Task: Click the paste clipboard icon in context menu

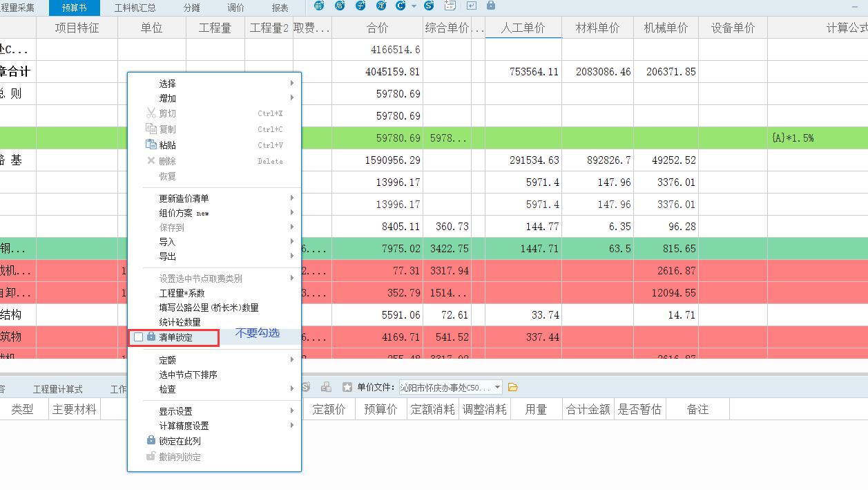Action: click(x=151, y=144)
